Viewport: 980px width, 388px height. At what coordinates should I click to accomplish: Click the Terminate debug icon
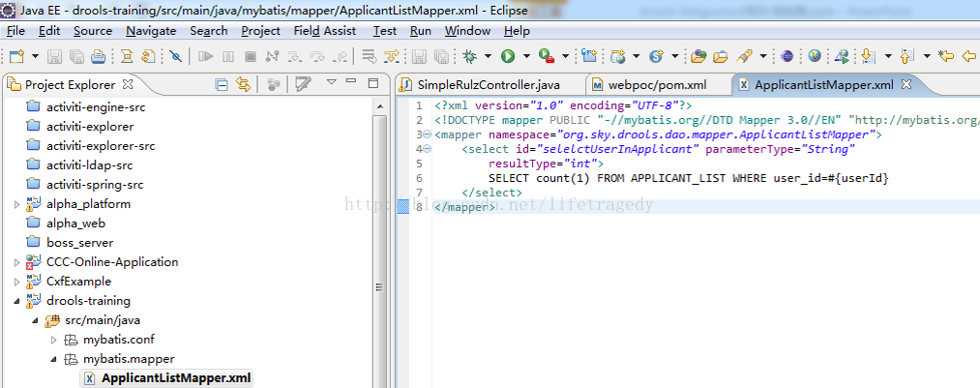[x=251, y=56]
